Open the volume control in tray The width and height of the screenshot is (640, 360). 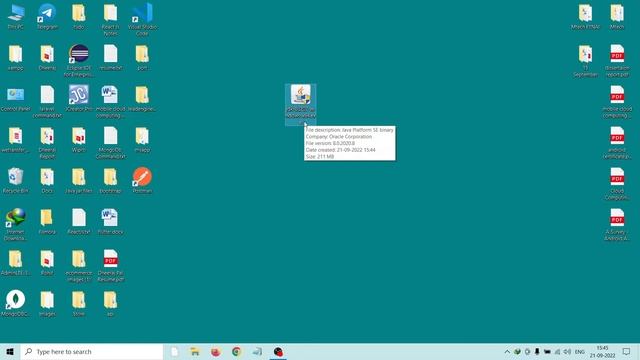pos(567,351)
